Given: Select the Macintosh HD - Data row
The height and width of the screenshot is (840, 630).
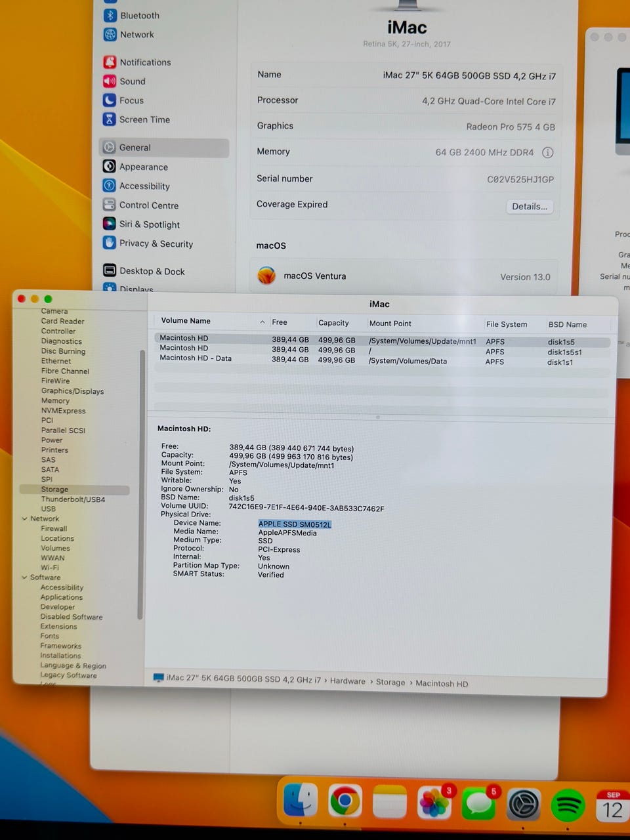Looking at the screenshot, I should click(196, 358).
